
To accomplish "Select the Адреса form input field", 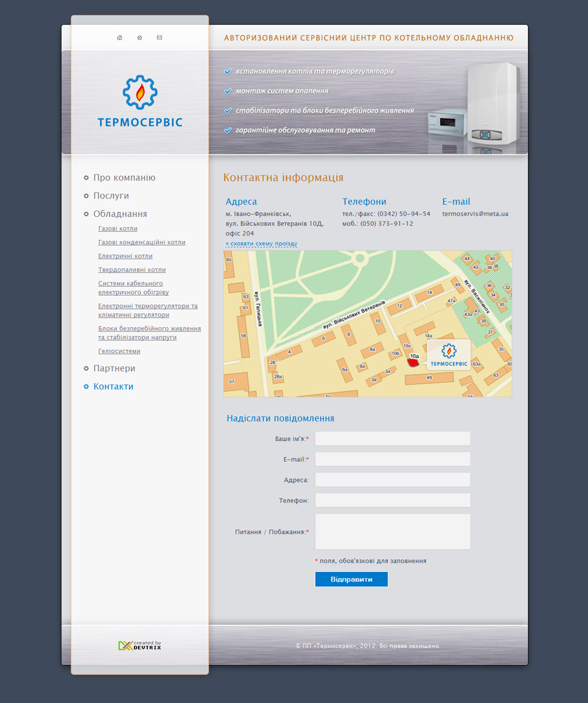I will (393, 480).
